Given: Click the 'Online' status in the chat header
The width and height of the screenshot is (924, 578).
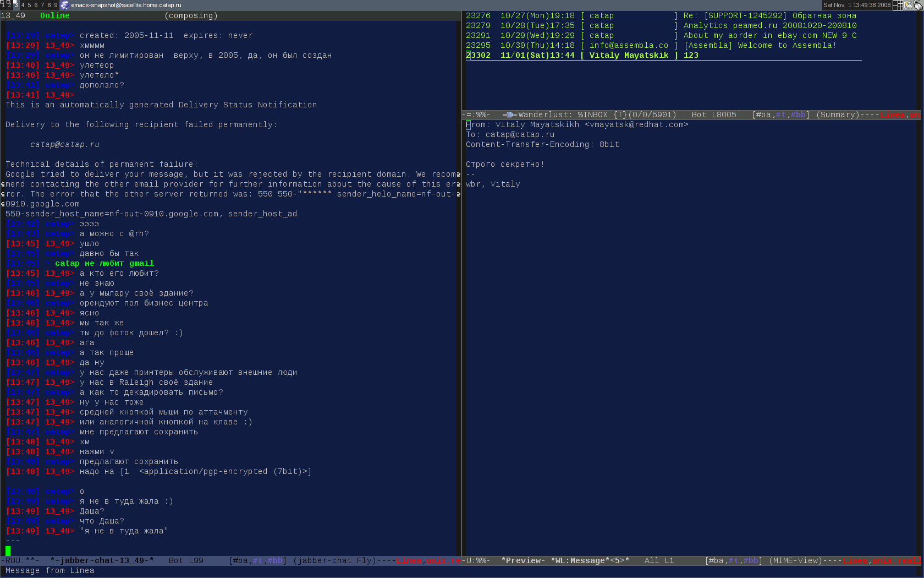Looking at the screenshot, I should pyautogui.click(x=55, y=15).
